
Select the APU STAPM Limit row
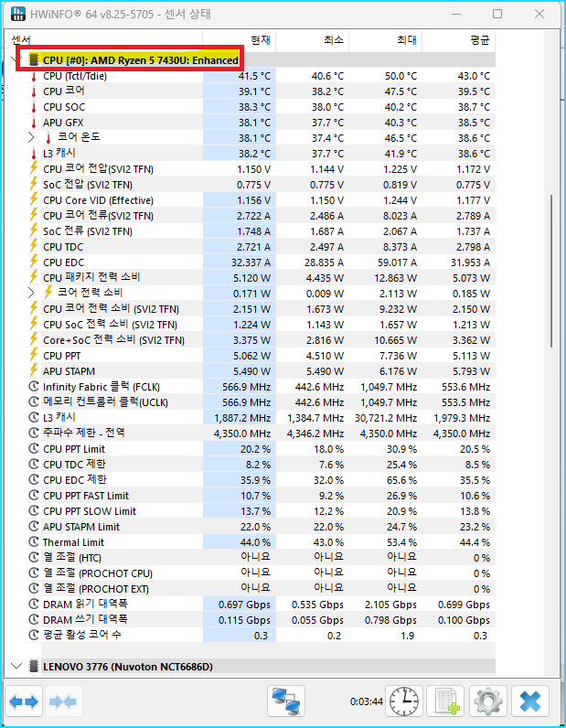pos(261,527)
